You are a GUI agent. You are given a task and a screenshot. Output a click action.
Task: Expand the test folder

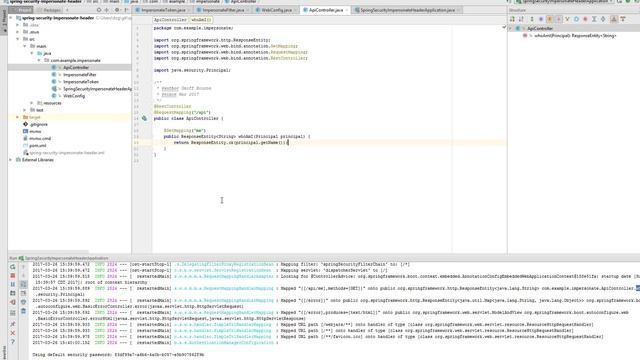pos(25,110)
